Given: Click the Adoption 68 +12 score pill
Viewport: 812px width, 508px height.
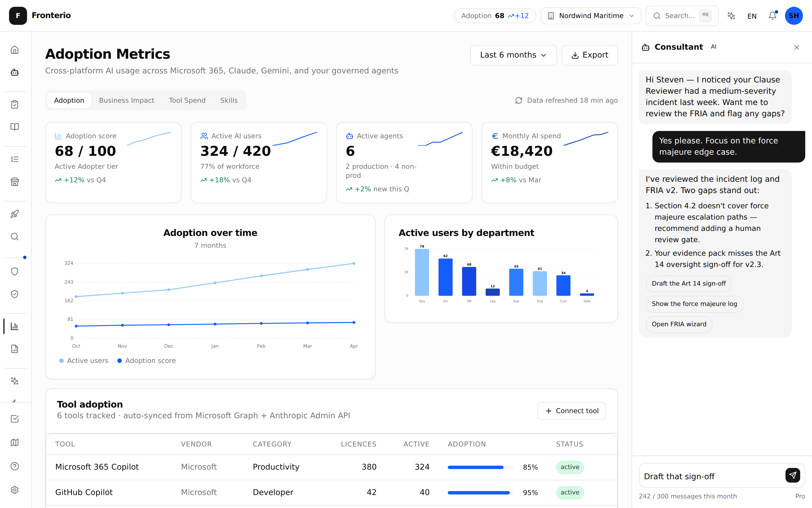Looking at the screenshot, I should (495, 16).
